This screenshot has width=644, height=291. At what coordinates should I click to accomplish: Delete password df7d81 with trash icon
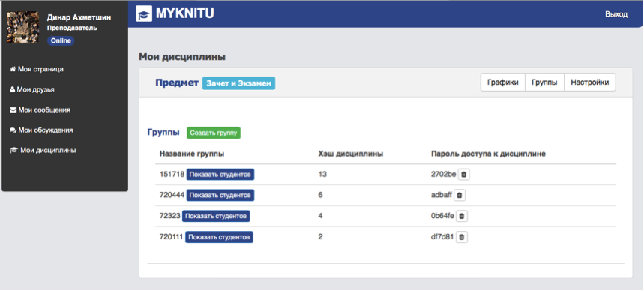point(462,237)
